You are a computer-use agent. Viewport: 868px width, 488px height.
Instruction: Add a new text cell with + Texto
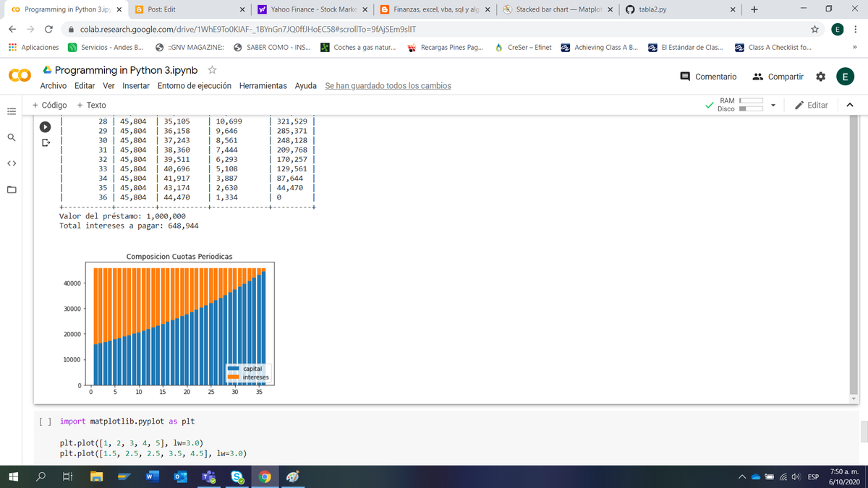91,105
